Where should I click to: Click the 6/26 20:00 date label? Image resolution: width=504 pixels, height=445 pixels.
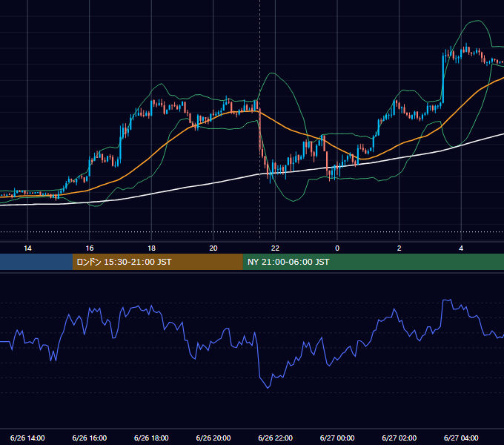pyautogui.click(x=213, y=438)
